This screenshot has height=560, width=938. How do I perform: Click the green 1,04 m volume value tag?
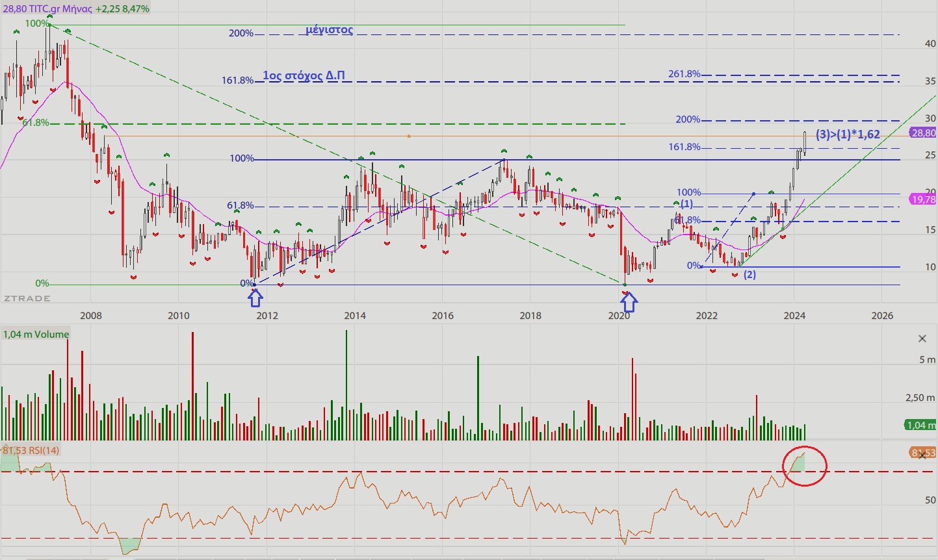[921, 425]
